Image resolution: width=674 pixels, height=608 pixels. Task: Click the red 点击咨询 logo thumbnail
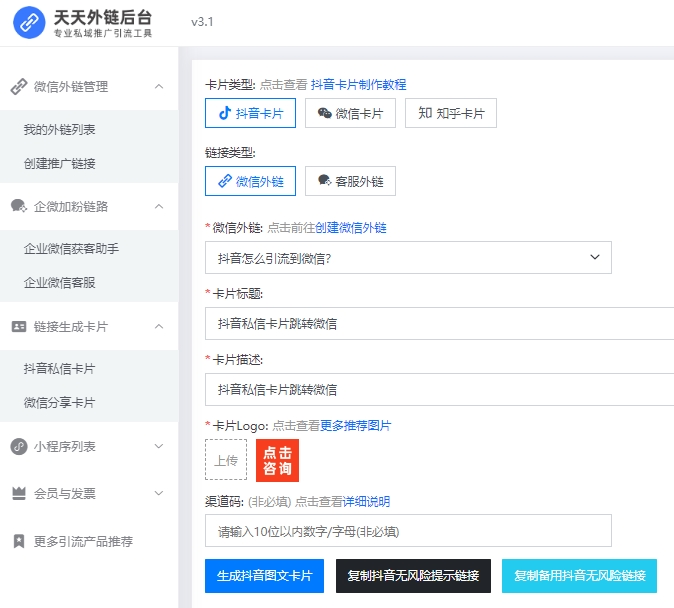point(277,460)
